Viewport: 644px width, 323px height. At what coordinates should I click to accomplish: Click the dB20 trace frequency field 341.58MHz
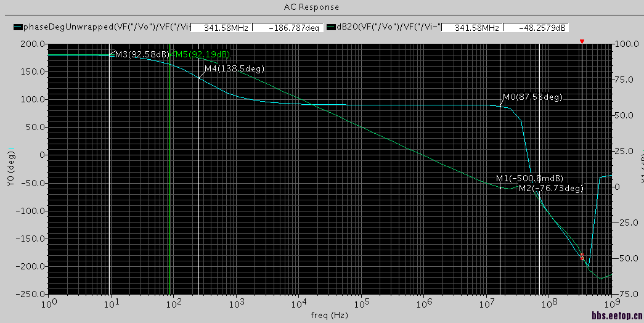pyautogui.click(x=471, y=28)
